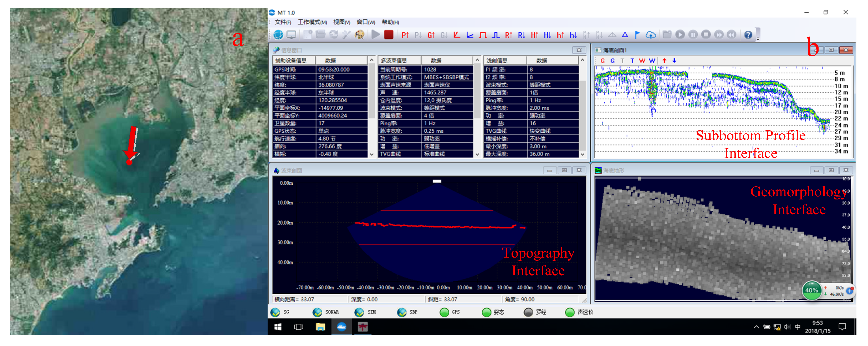868x346 pixels.
Task: Click the P↑ ping increase toolbar icon
Action: 405,34
